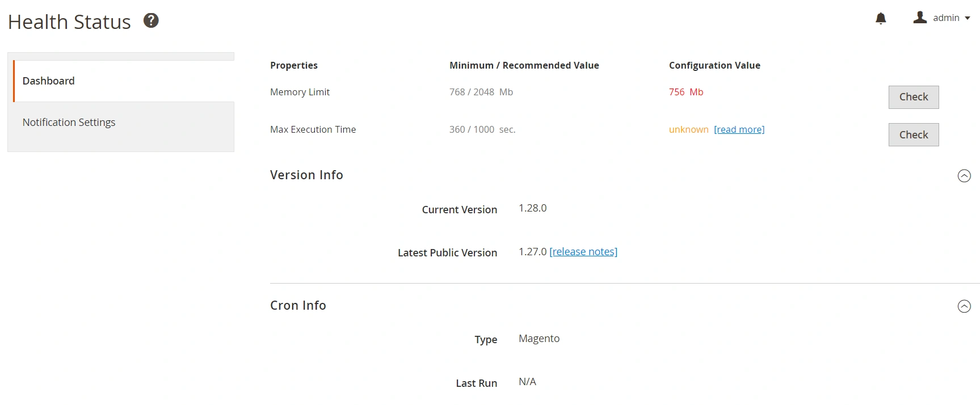Open the release notes link

(583, 252)
